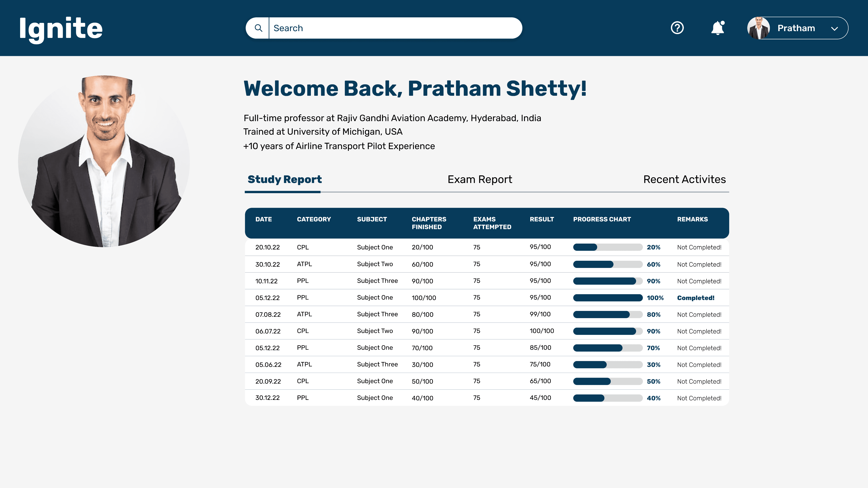This screenshot has width=868, height=488.
Task: Click the RESULT column header
Action: click(x=541, y=219)
